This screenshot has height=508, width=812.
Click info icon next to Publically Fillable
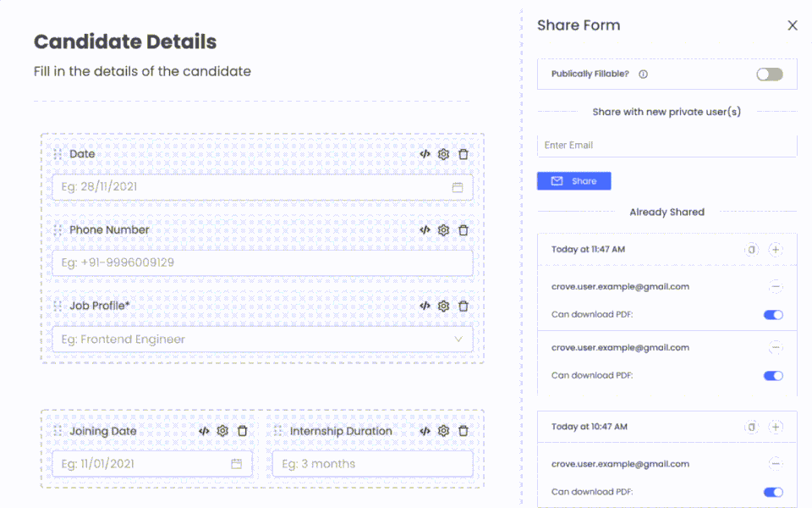[643, 75]
